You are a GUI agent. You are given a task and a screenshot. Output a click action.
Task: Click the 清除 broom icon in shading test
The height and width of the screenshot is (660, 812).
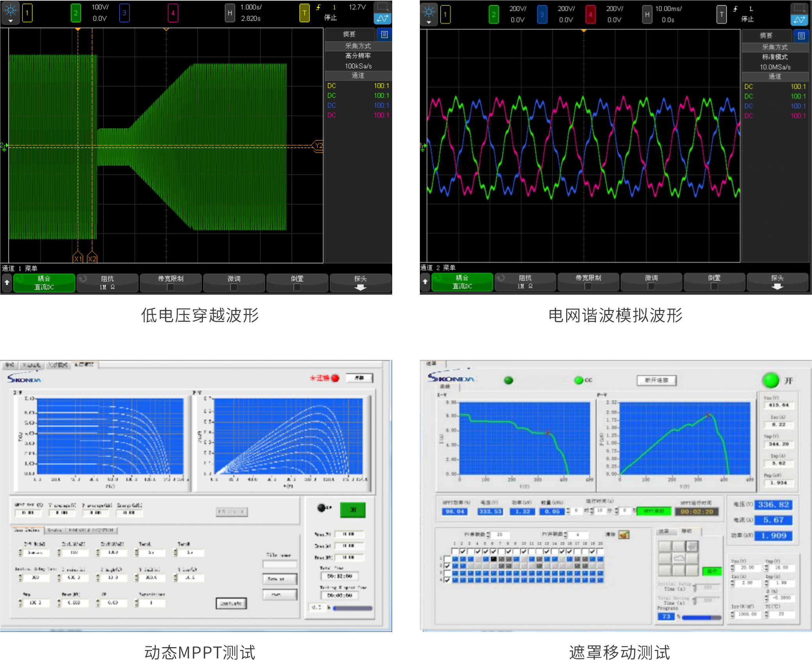(x=624, y=535)
